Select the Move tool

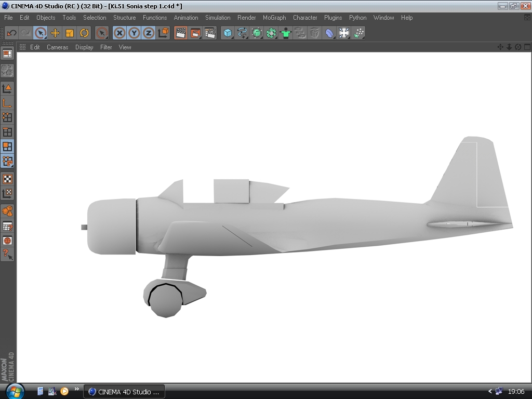click(x=55, y=33)
